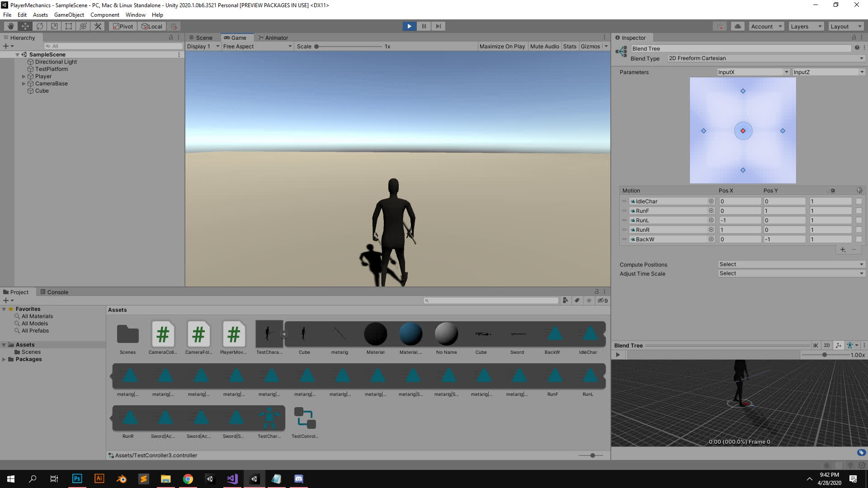The image size is (868, 488).
Task: Select the Rotate tool
Action: tap(39, 26)
